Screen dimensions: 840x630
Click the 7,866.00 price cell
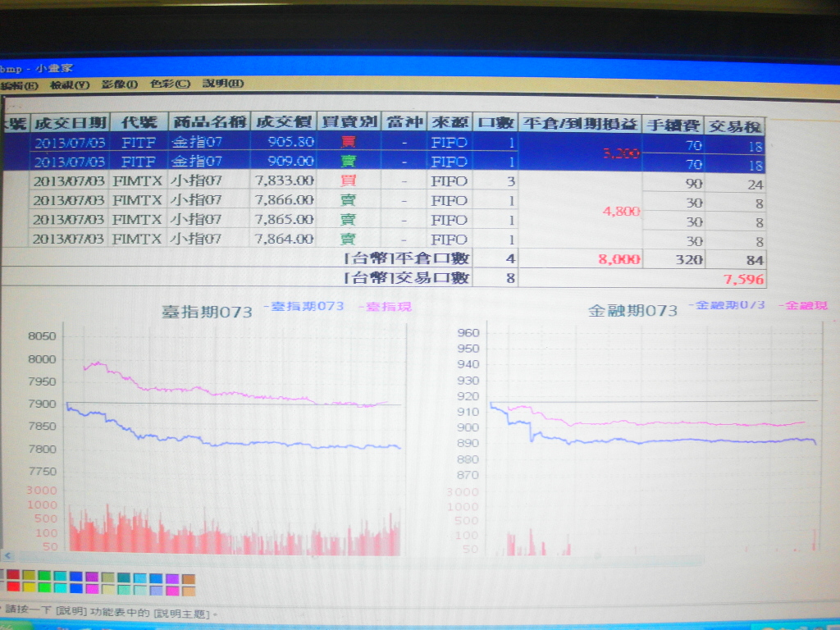(x=285, y=200)
